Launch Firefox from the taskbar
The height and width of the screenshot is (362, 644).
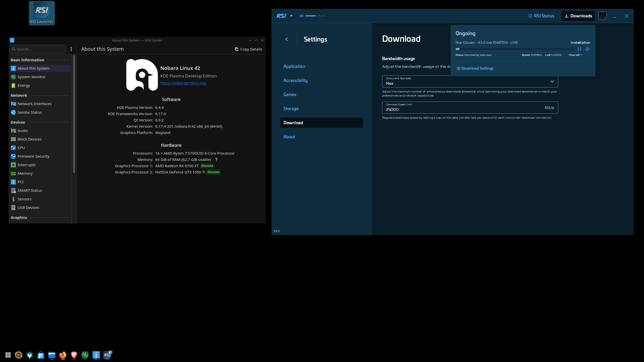[63, 355]
